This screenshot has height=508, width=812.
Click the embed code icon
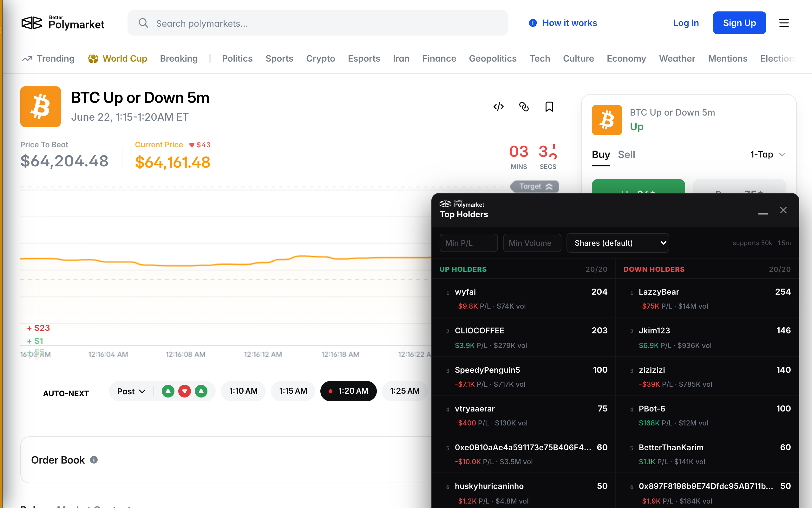pyautogui.click(x=499, y=107)
